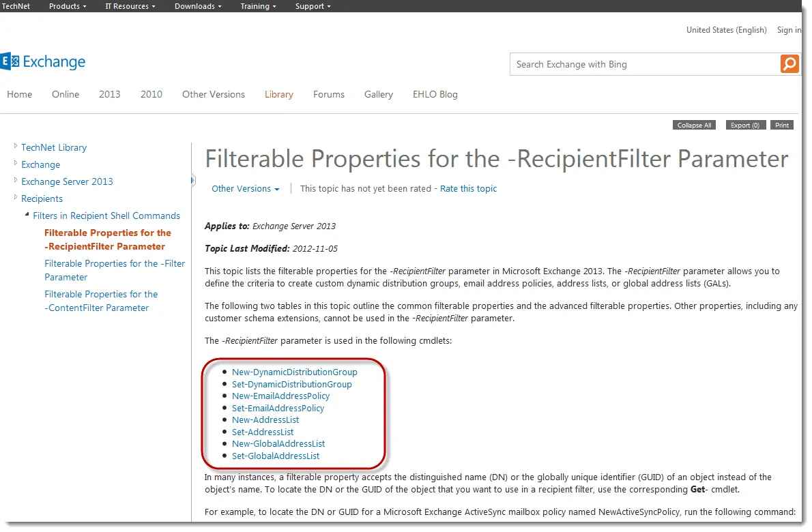The height and width of the screenshot is (532, 812).
Task: Click the Sign in link
Action: pyautogui.click(x=789, y=30)
